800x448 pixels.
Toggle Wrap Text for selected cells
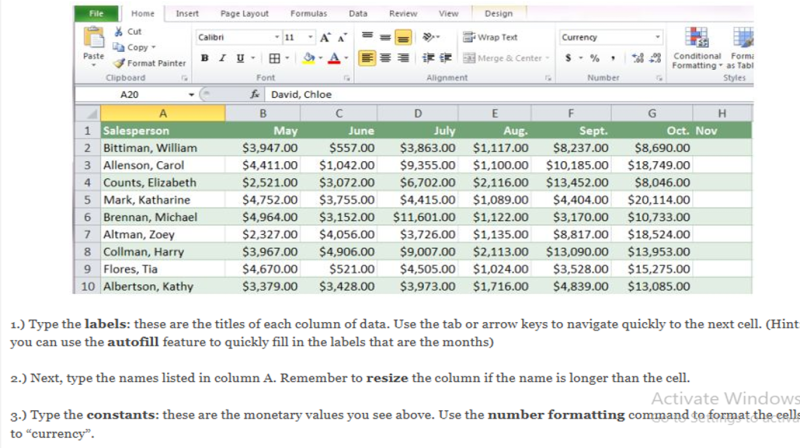490,37
